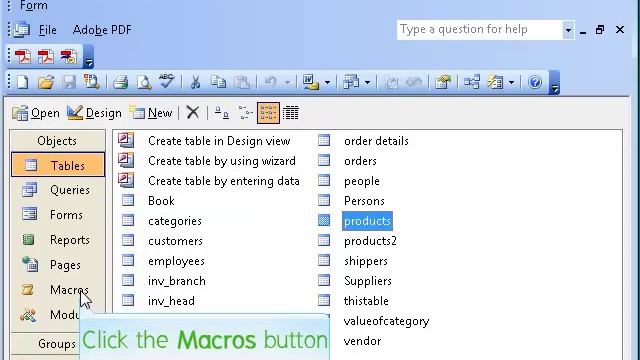Click the New document toolbar icon

pyautogui.click(x=22, y=82)
